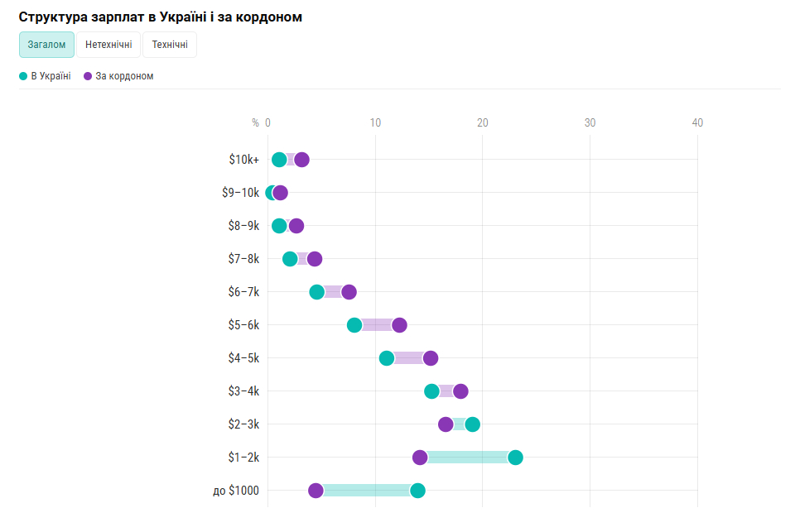
Task: Click the purple dot for $1–2k
Action: tap(420, 458)
